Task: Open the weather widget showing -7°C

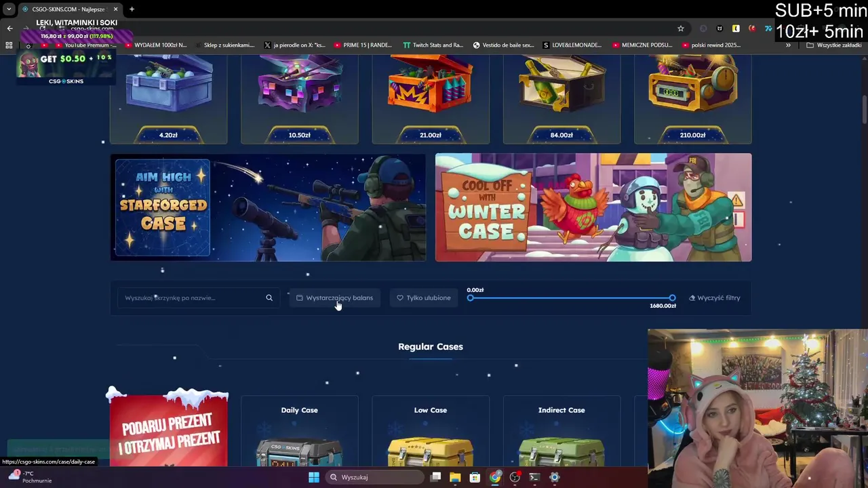Action: click(31, 477)
